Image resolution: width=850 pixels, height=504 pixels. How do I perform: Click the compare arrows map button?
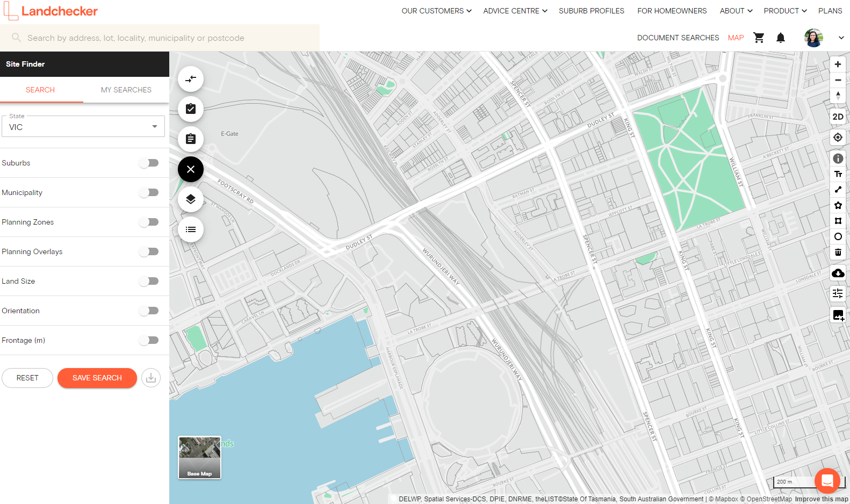tap(191, 79)
